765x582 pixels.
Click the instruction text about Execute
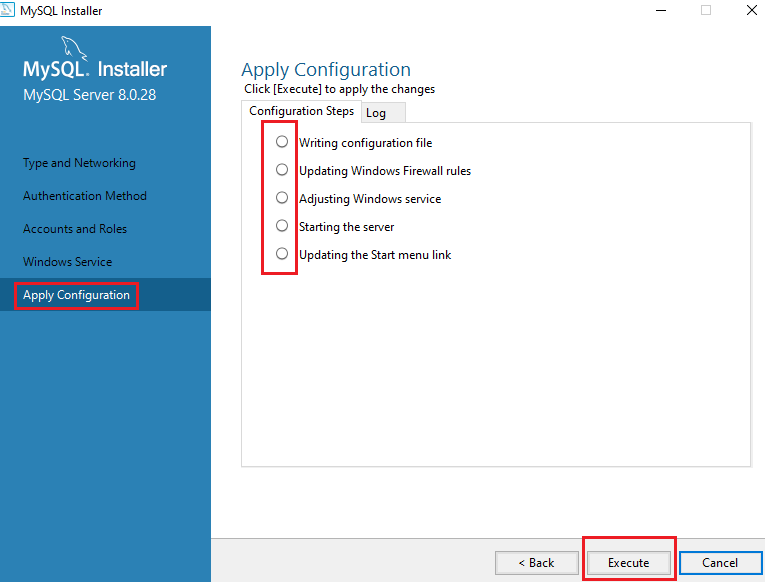click(340, 89)
